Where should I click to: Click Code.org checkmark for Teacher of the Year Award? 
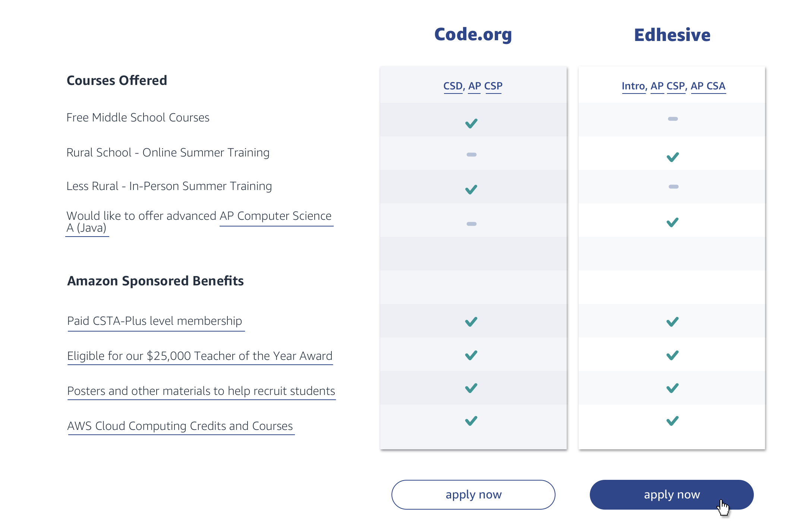tap(471, 355)
